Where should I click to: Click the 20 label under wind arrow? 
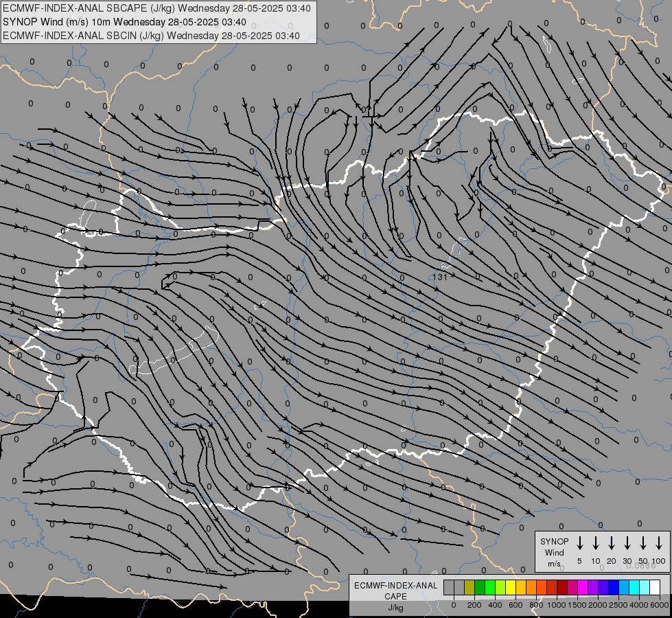coord(612,561)
